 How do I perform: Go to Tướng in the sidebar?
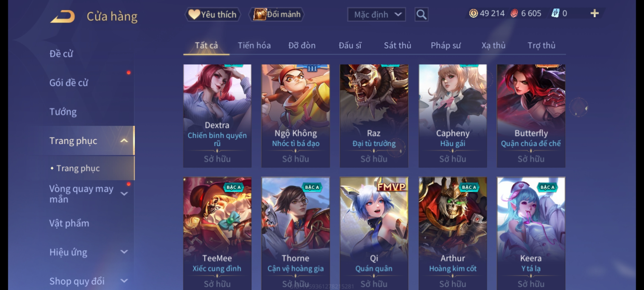coord(63,112)
